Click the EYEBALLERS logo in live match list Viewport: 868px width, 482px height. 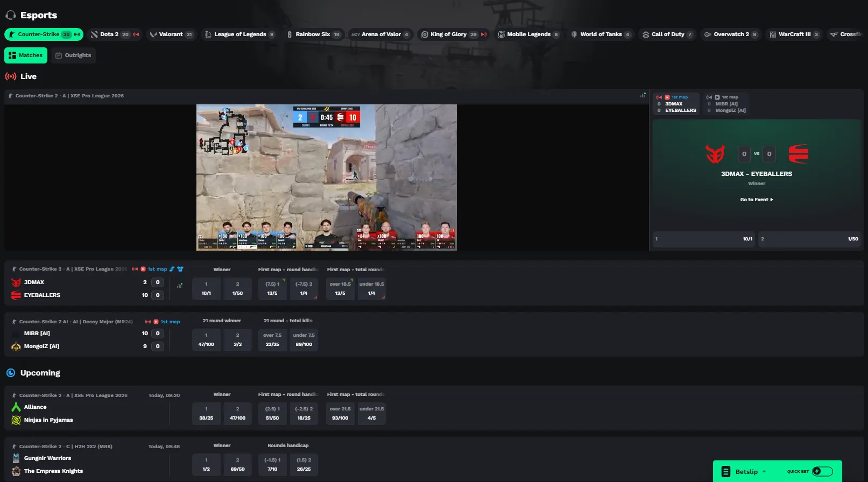coord(16,295)
